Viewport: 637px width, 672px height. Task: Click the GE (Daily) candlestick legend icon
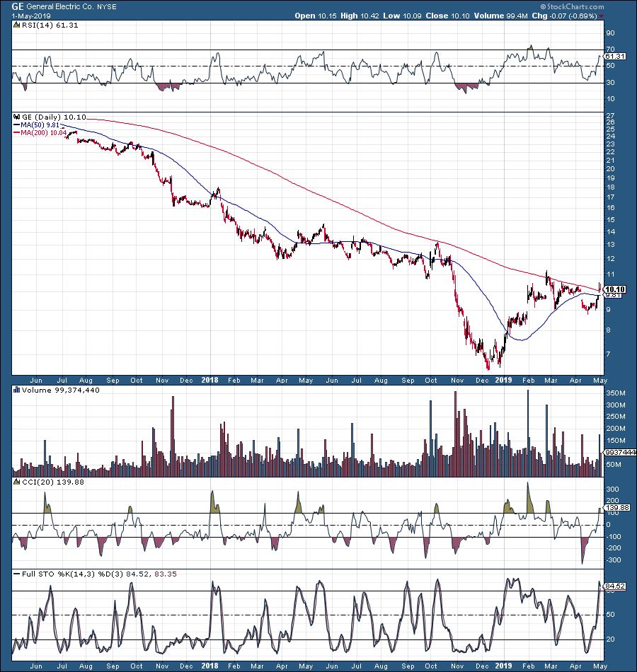tap(17, 117)
